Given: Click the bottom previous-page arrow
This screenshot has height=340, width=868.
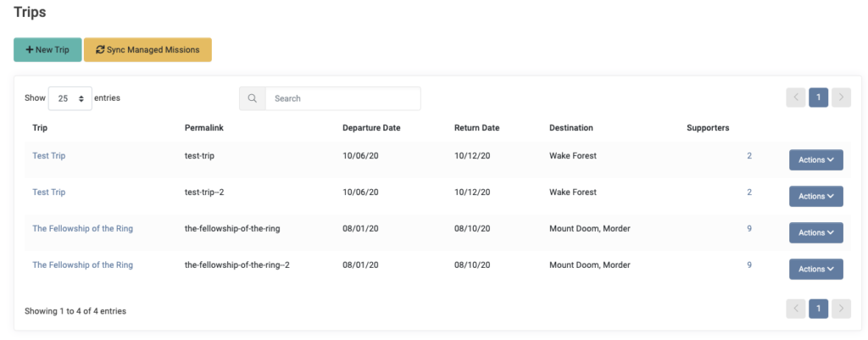Looking at the screenshot, I should (796, 309).
